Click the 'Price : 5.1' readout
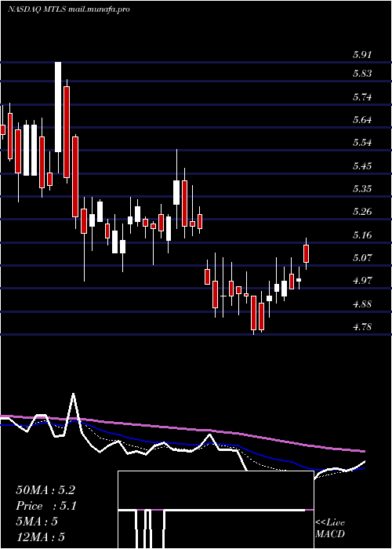 point(46,506)
